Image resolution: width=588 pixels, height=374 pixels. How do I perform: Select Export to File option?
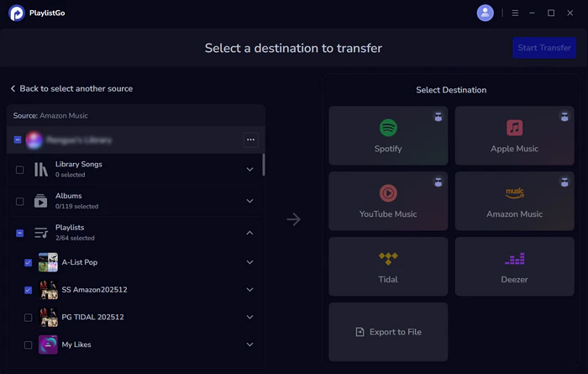(388, 332)
